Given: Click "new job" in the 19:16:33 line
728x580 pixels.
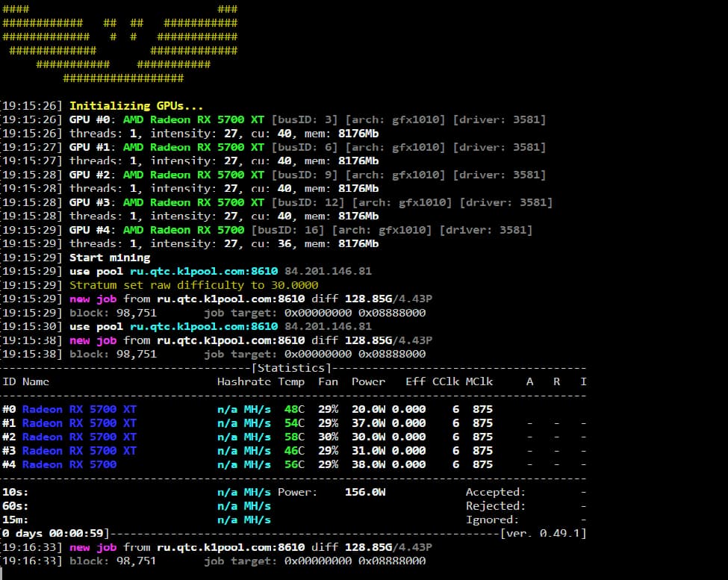Looking at the screenshot, I should pyautogui.click(x=93, y=547).
